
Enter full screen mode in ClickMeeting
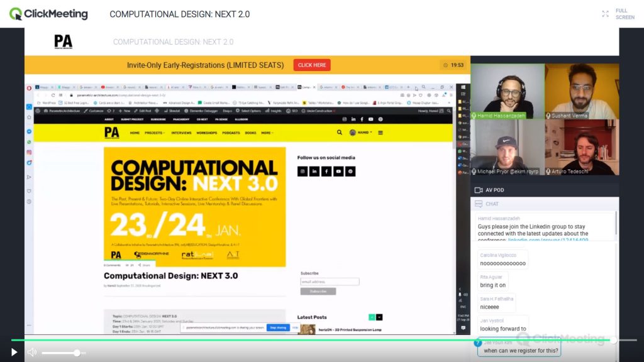point(618,14)
